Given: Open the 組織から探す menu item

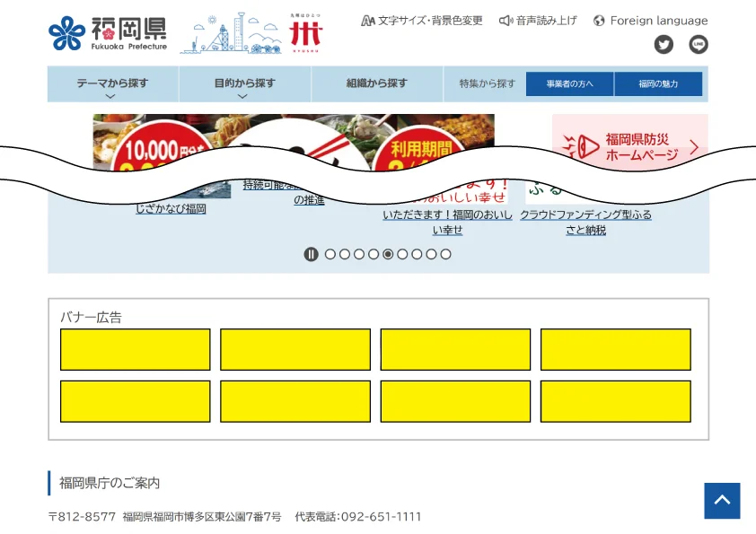Looking at the screenshot, I should (377, 83).
